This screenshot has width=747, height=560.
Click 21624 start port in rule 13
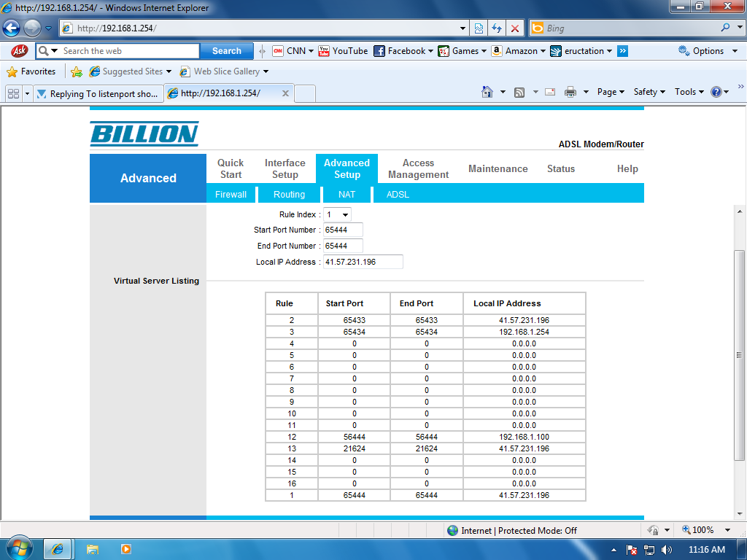[x=354, y=448]
